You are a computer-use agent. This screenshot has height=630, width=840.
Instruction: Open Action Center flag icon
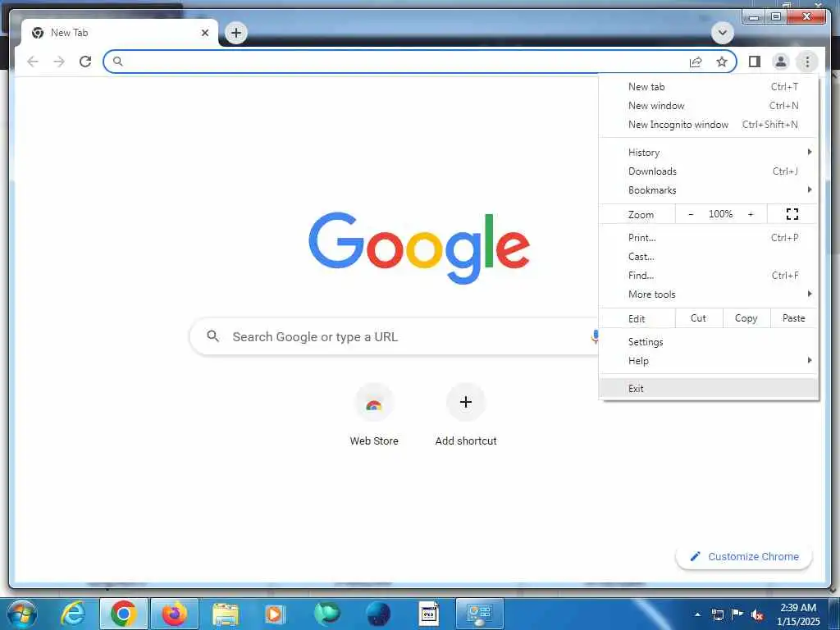(737, 614)
